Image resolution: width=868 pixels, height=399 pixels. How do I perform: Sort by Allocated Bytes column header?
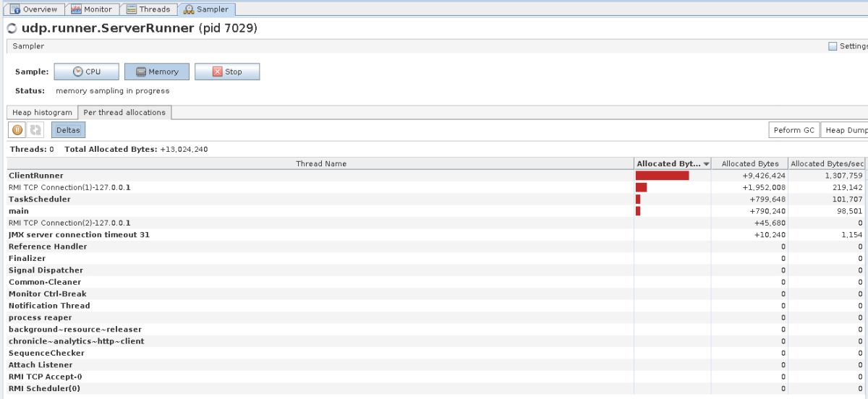click(x=750, y=163)
